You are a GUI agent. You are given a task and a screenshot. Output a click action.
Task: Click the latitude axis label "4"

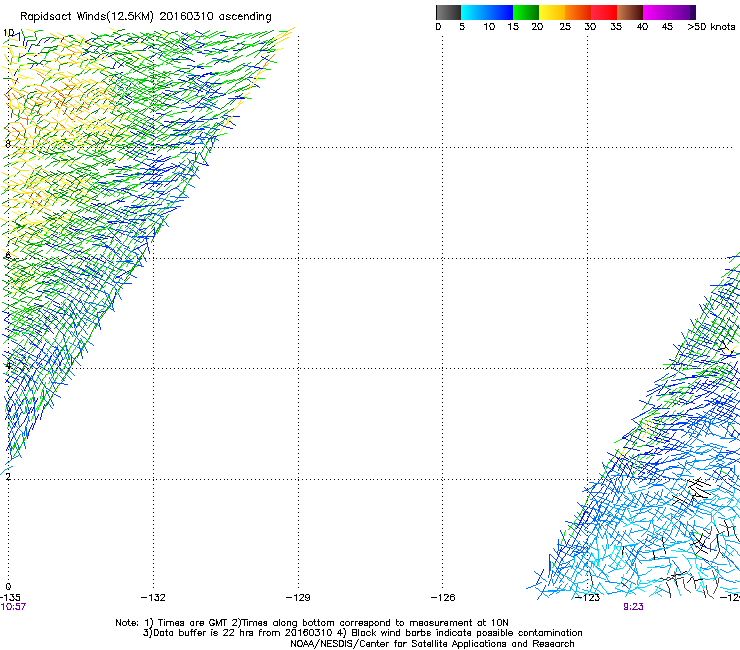pos(8,365)
